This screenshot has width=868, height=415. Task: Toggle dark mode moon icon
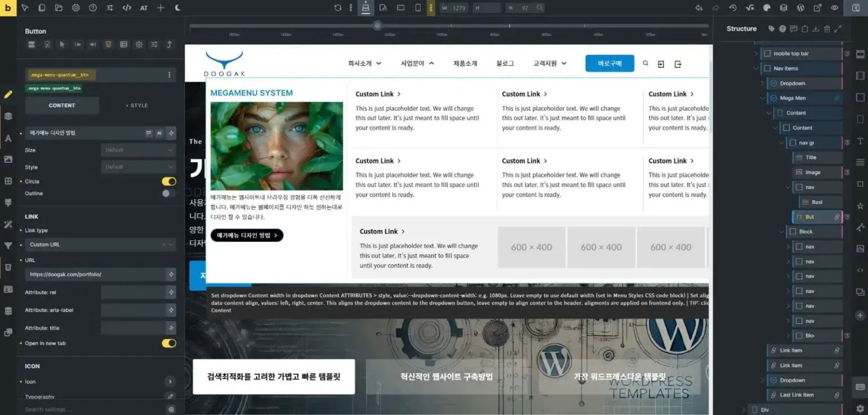pos(178,8)
